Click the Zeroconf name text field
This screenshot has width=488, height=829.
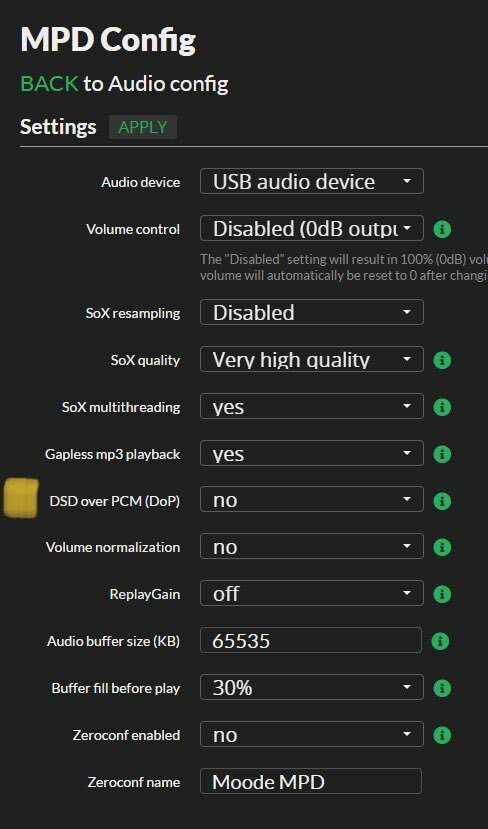click(311, 781)
